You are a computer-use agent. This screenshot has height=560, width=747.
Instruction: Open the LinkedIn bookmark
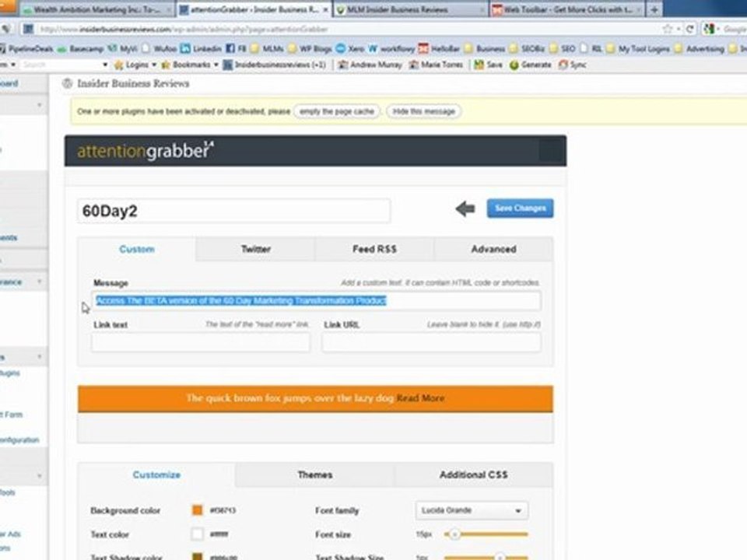(201, 48)
